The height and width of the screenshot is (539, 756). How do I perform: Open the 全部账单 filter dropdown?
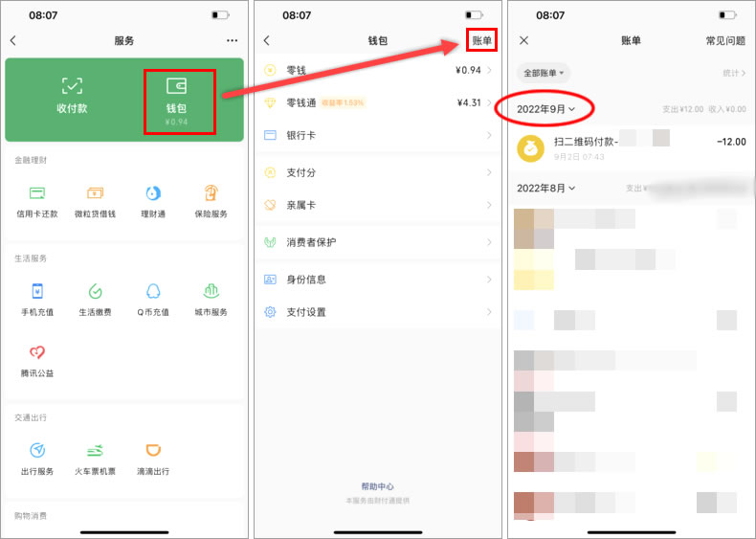point(544,73)
